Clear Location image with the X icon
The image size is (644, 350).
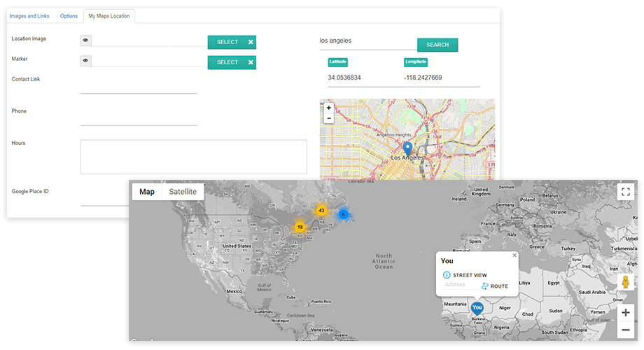click(x=251, y=42)
